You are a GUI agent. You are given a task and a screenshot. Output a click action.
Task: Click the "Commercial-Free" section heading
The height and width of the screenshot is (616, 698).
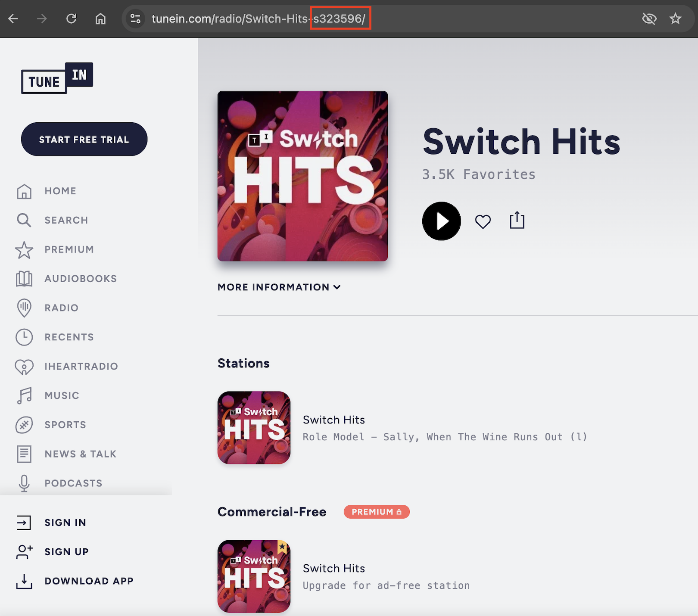(x=272, y=512)
